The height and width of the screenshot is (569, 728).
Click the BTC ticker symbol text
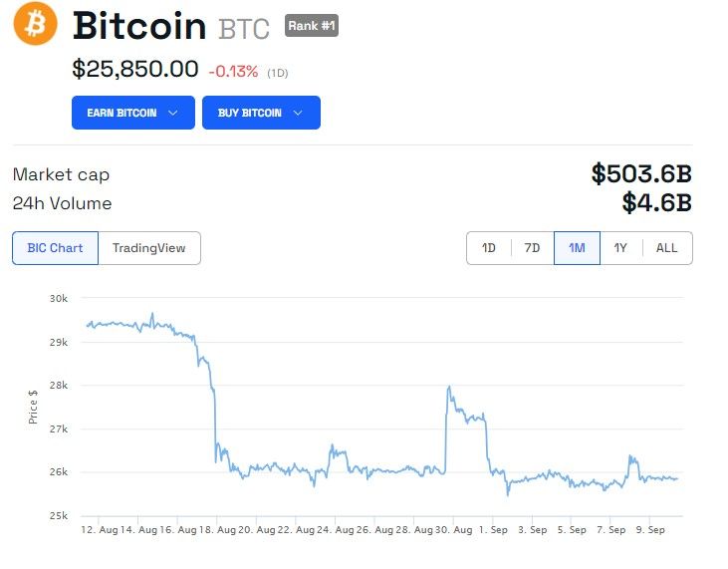(244, 29)
